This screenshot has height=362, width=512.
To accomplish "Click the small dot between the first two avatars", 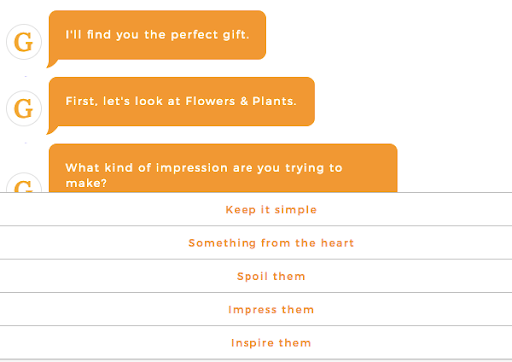I will pyautogui.click(x=25, y=76).
